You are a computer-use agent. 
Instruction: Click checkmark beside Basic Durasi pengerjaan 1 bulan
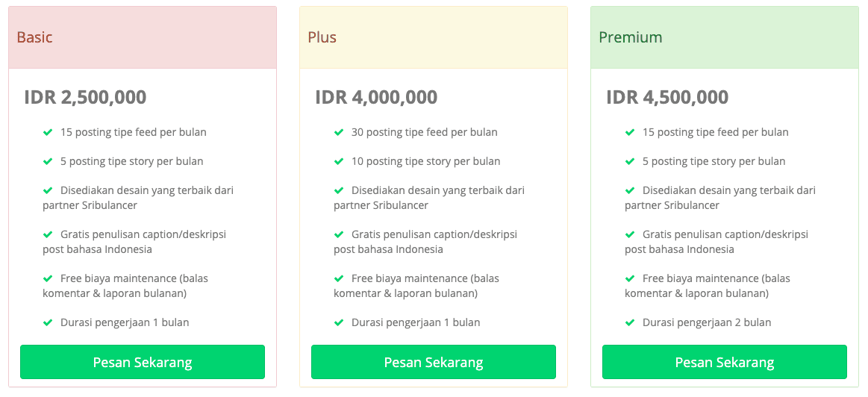tap(48, 322)
